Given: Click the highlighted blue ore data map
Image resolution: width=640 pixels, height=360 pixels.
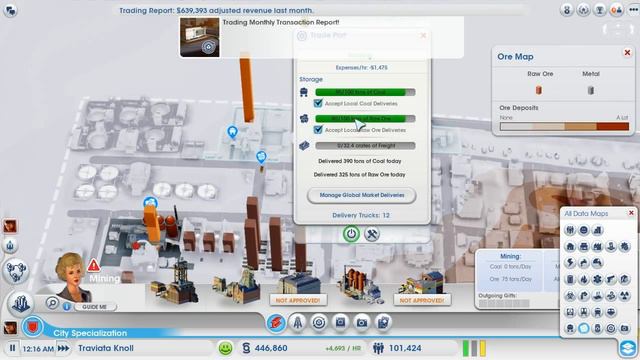Looking at the screenshot, I should coord(584,328).
